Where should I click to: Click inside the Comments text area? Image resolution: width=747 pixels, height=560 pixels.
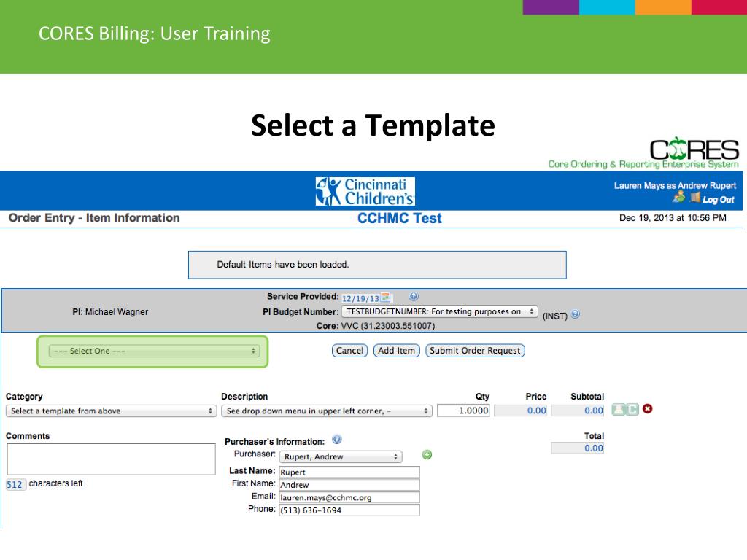(x=111, y=459)
